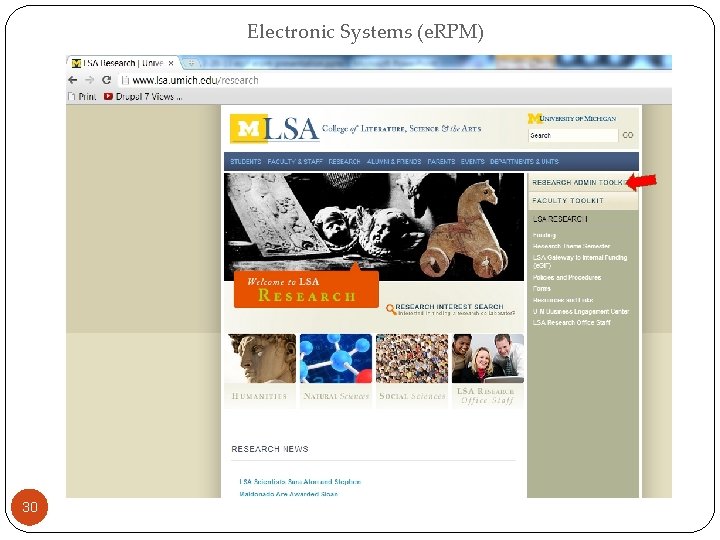Image resolution: width=720 pixels, height=540 pixels.
Task: Open the Forms sidebar link
Action: tap(541, 288)
